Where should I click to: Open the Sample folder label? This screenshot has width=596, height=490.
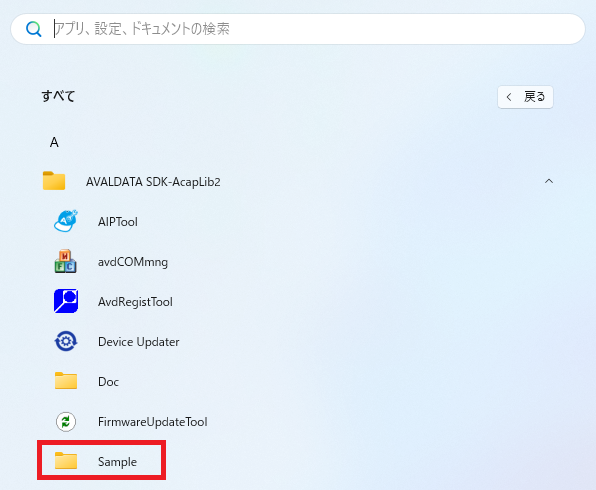point(117,462)
